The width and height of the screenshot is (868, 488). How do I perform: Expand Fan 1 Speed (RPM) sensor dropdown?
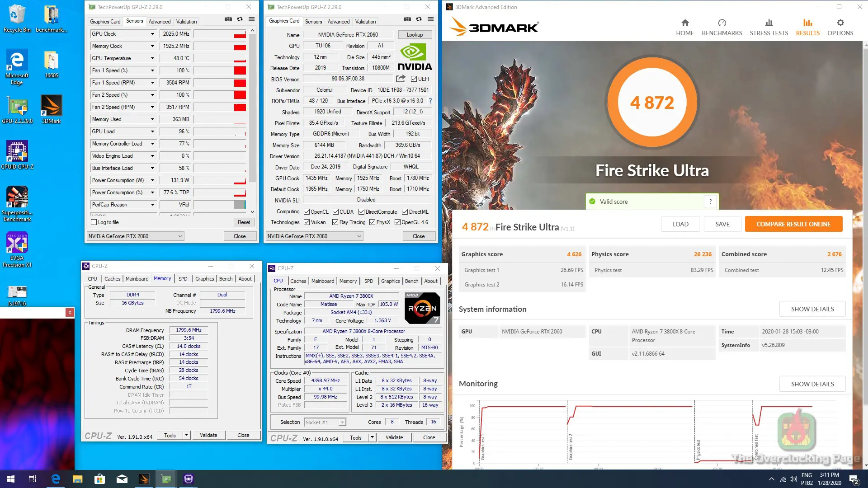pyautogui.click(x=152, y=83)
